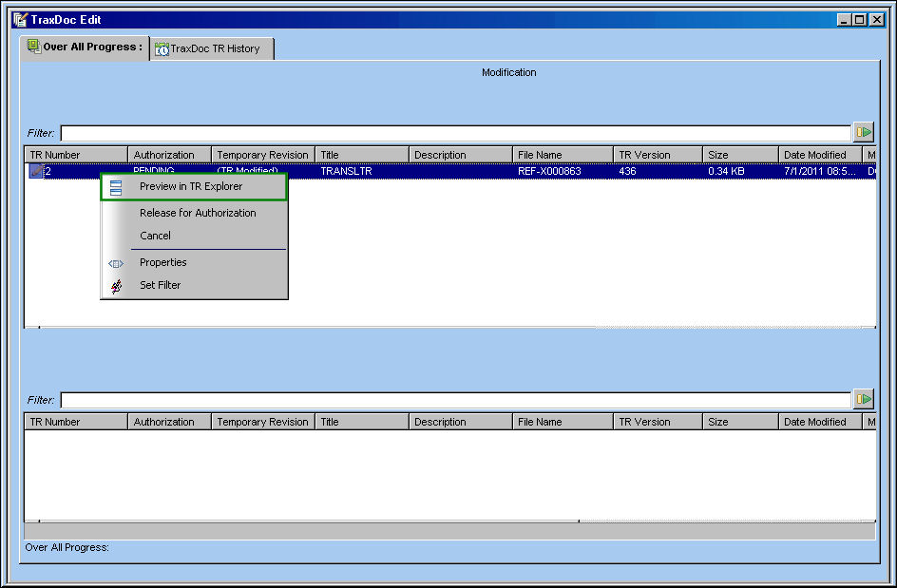The width and height of the screenshot is (897, 588).
Task: Select Release for Authorization
Action: pos(198,213)
